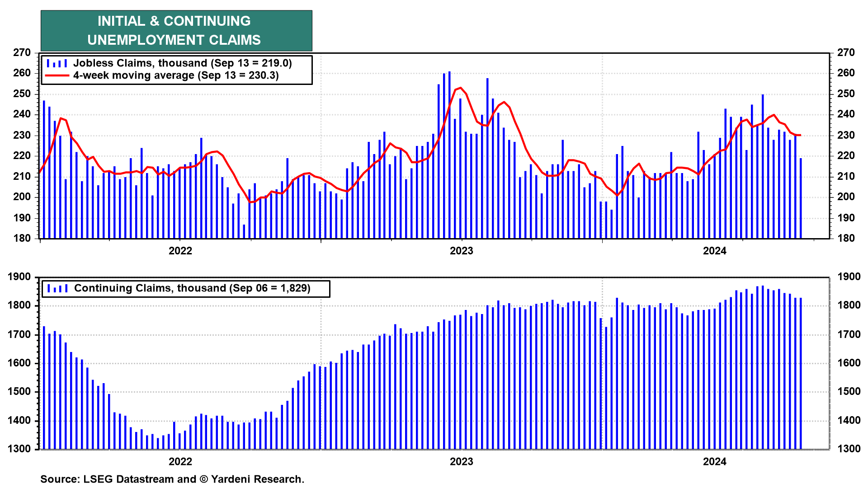Click the blue bars Continuing Claims legend icon
868x488 pixels.
pyautogui.click(x=57, y=288)
